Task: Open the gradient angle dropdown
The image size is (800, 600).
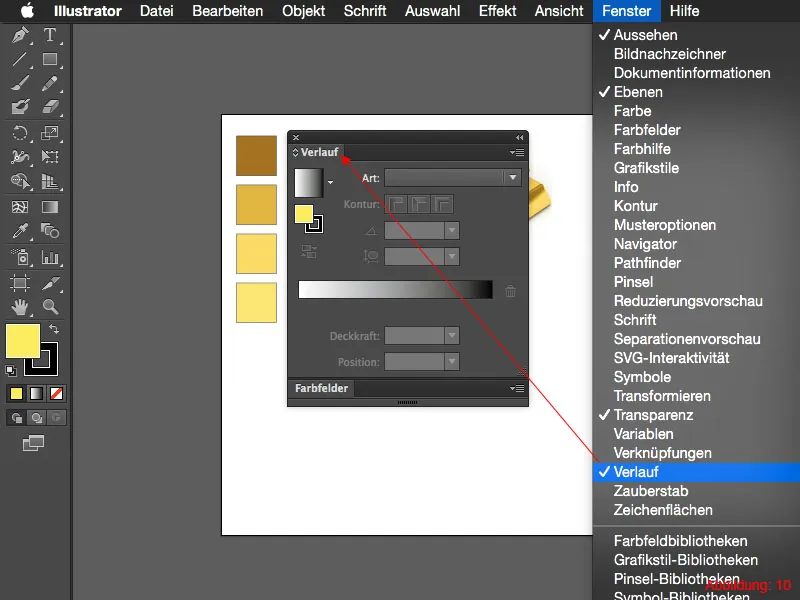Action: pos(452,231)
